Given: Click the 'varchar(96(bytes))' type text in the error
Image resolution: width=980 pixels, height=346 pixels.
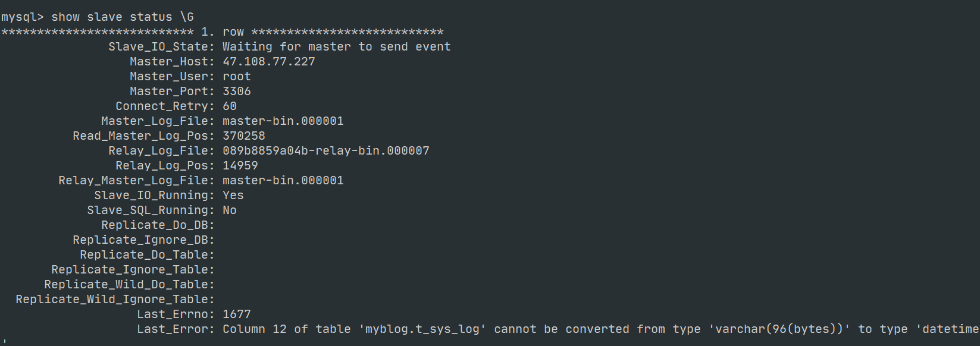Looking at the screenshot, I should (x=779, y=329).
